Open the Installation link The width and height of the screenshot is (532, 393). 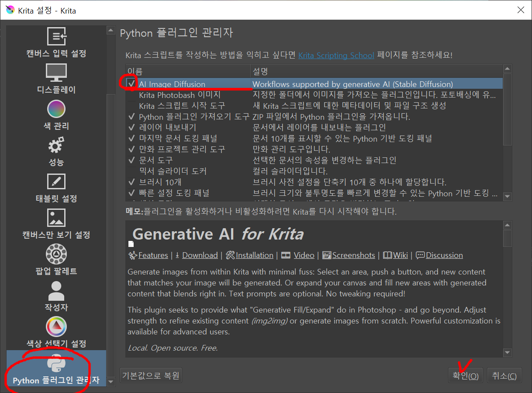[255, 255]
